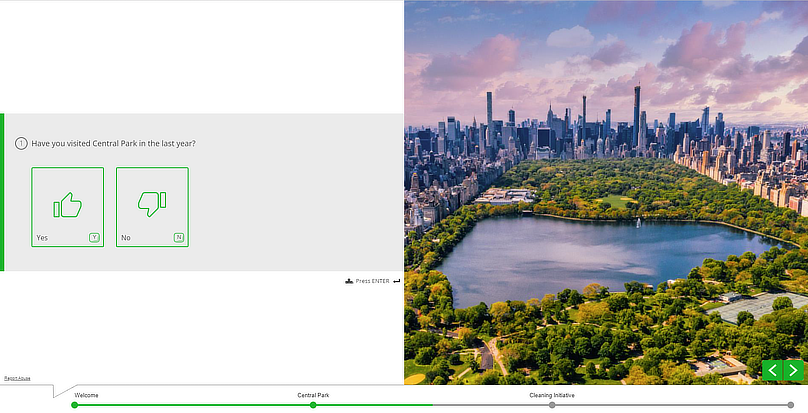Click the Y keyboard shortcut badge
This screenshot has width=808, height=413.
pos(94,238)
